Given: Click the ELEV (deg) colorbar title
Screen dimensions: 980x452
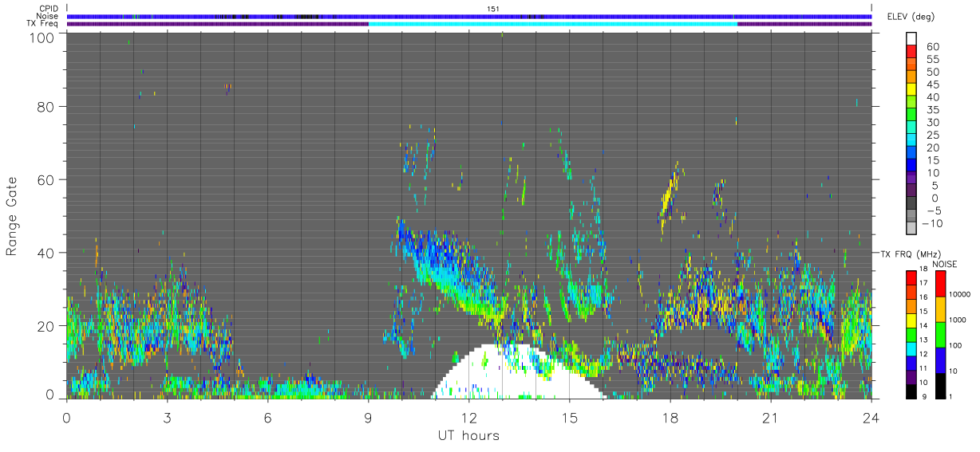Looking at the screenshot, I should (x=911, y=17).
